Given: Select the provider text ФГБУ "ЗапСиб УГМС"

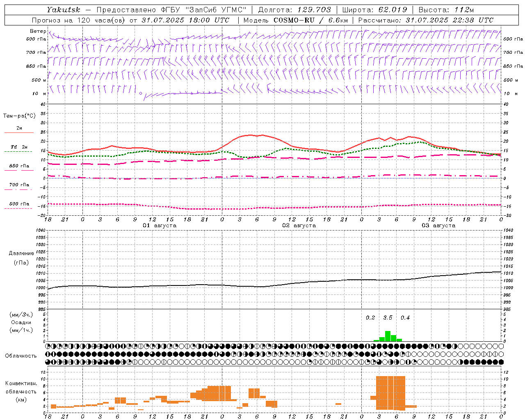Looking at the screenshot, I should (204, 10).
